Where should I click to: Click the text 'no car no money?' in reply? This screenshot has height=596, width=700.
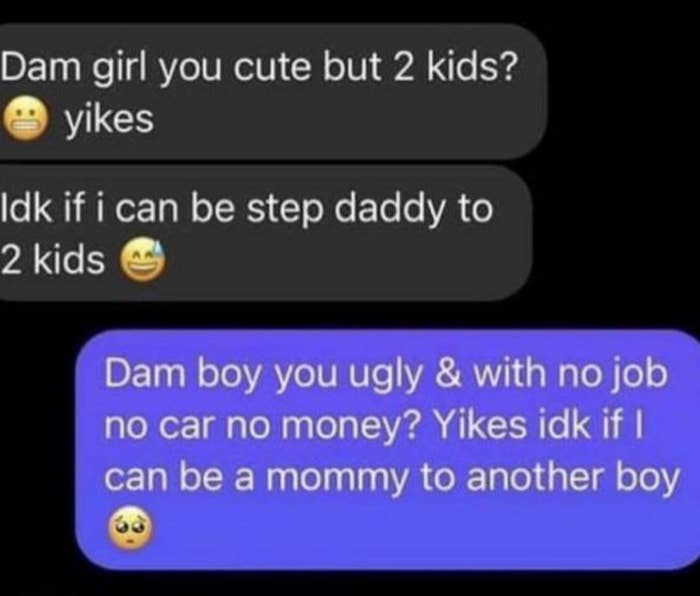[264, 426]
